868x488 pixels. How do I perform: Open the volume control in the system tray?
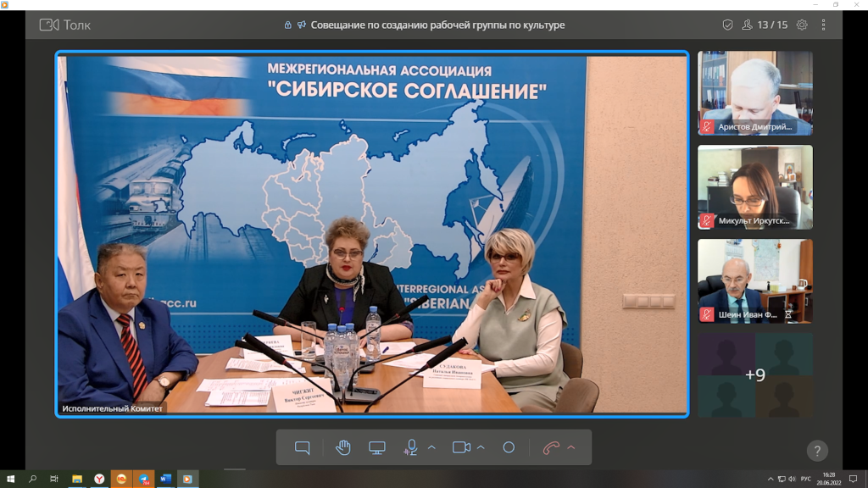[793, 480]
